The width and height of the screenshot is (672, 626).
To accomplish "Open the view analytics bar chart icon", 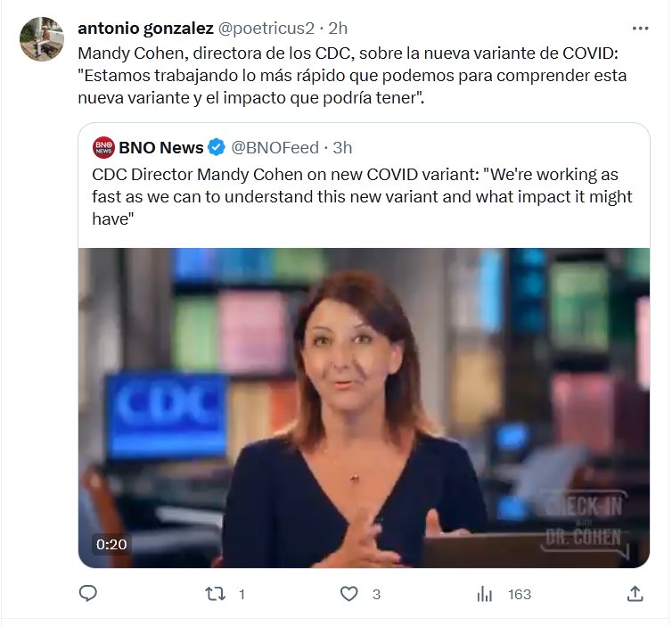I will point(485,594).
